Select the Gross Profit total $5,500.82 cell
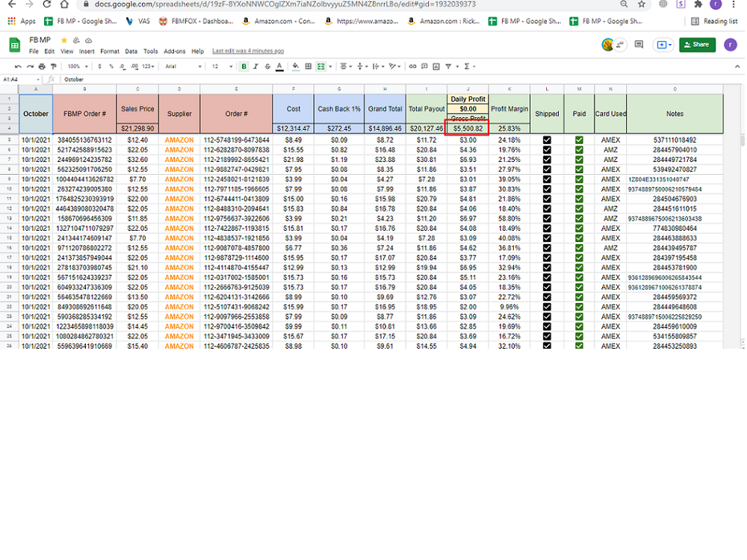Image resolution: width=747 pixels, height=560 pixels. (468, 128)
